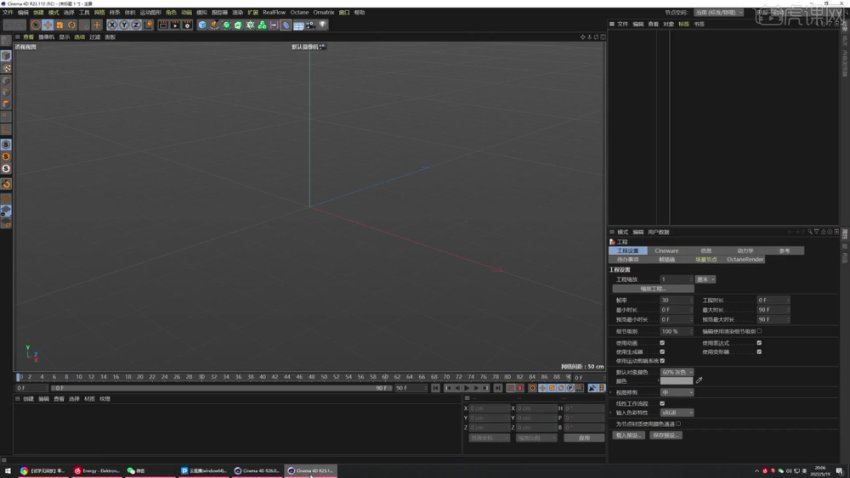Open the render settings

click(187, 25)
